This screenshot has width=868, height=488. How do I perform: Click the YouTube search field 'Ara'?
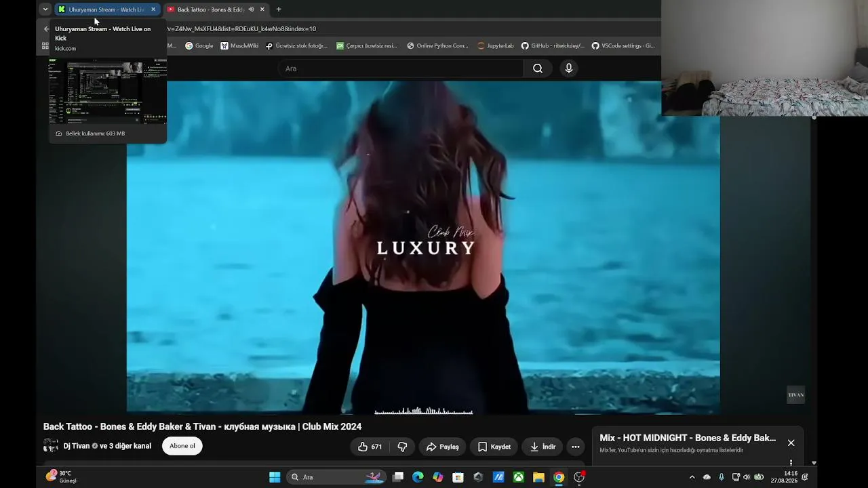[400, 68]
